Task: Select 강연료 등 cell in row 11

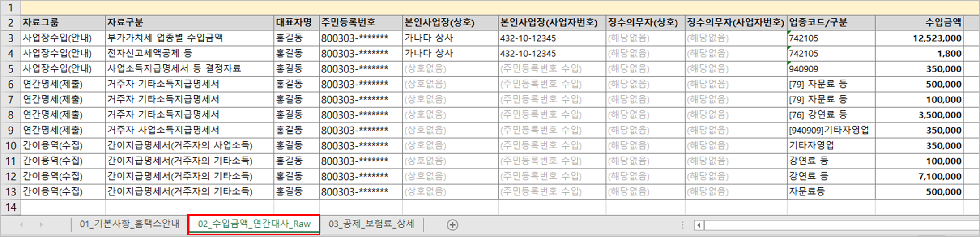Action: [x=831, y=161]
